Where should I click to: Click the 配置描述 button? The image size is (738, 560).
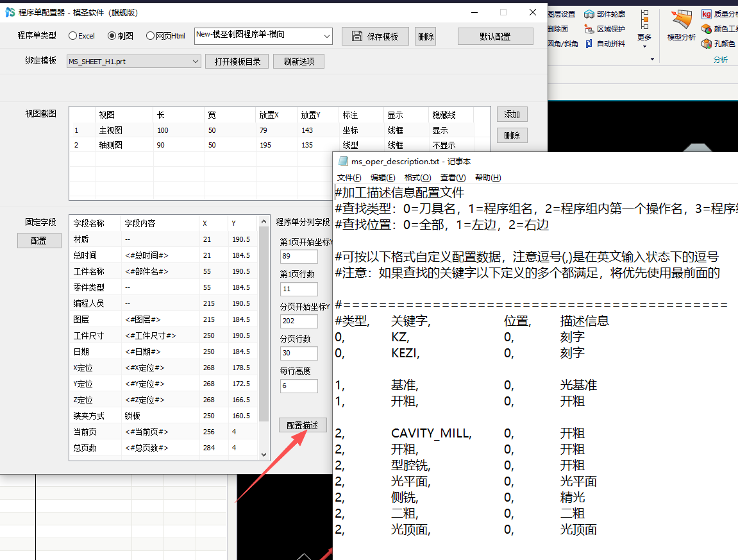tap(303, 425)
